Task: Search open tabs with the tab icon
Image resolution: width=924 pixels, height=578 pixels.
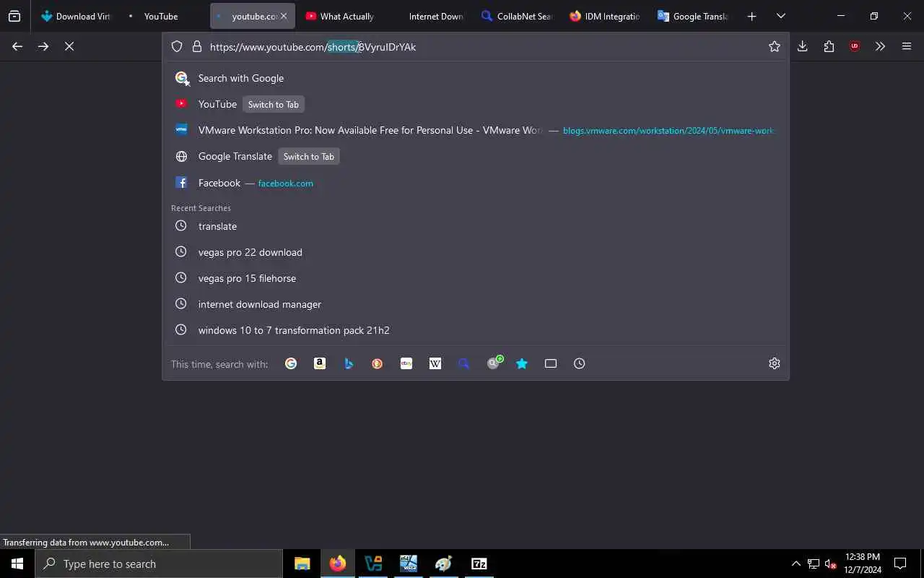Action: click(551, 363)
